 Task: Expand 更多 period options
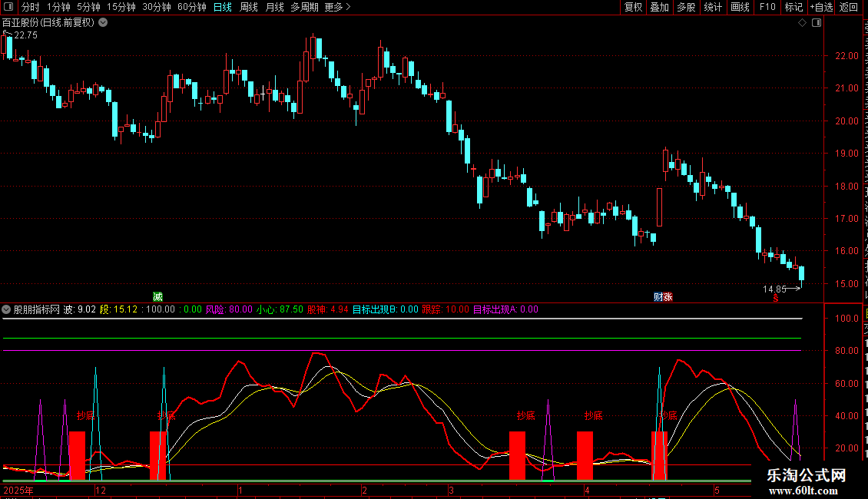pos(337,7)
